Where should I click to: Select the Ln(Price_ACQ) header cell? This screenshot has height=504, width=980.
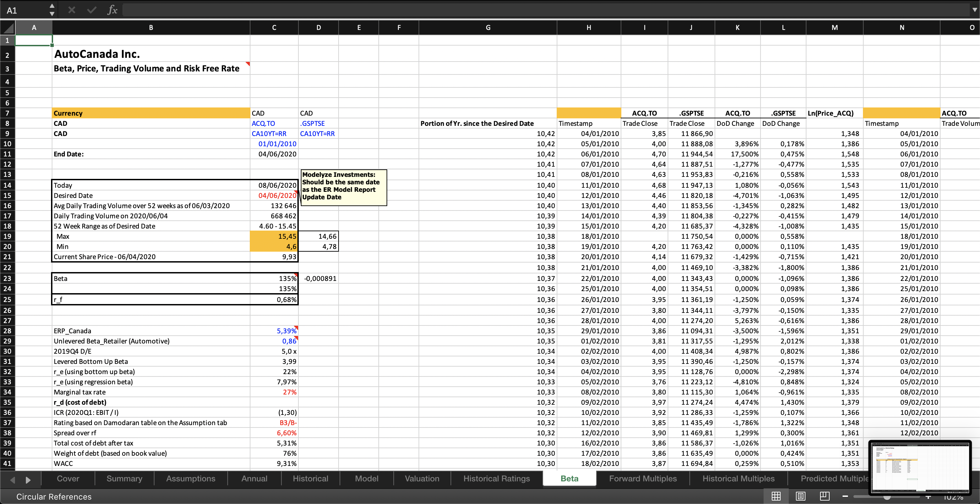pyautogui.click(x=834, y=113)
